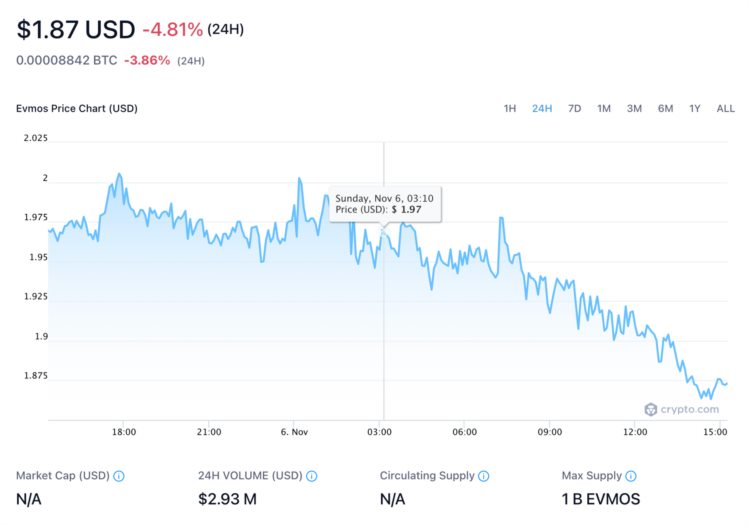Click Market Cap info icon

[x=119, y=477]
